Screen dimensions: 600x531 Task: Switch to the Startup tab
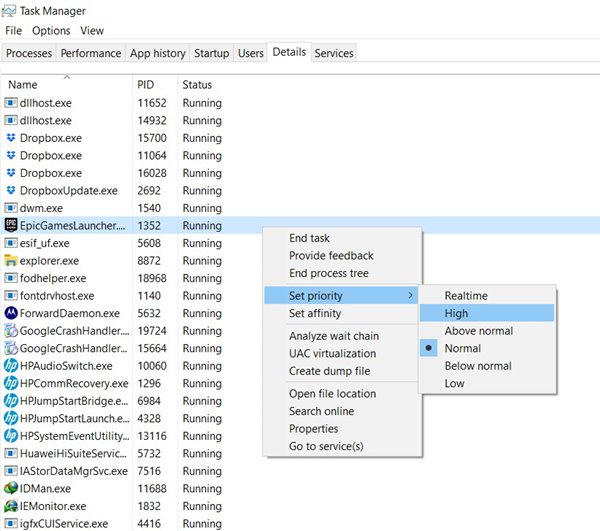(211, 53)
